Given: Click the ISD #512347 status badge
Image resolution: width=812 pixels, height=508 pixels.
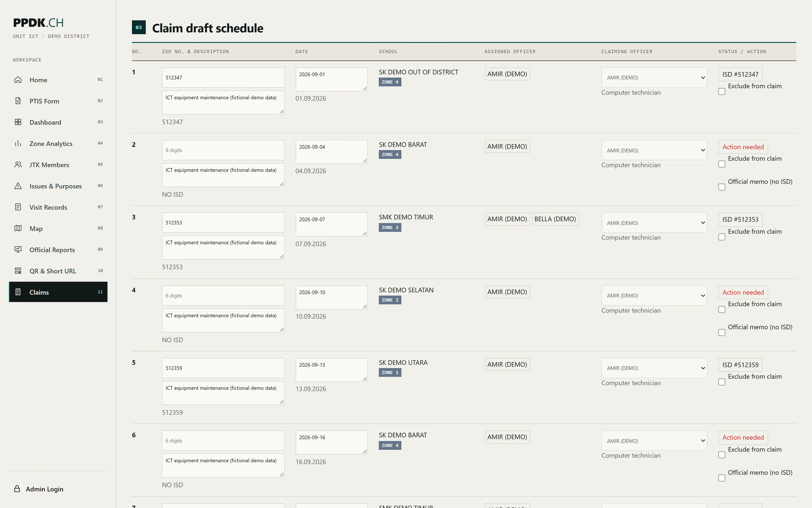Looking at the screenshot, I should click(x=740, y=74).
